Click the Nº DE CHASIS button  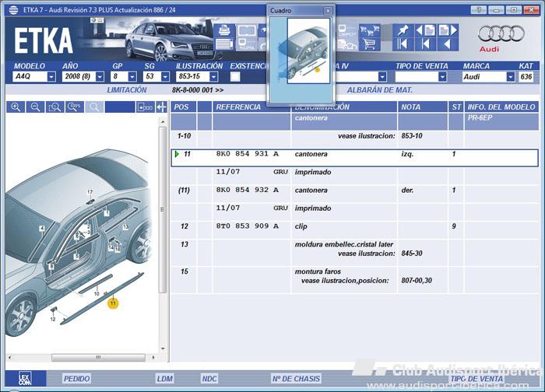coord(296,379)
